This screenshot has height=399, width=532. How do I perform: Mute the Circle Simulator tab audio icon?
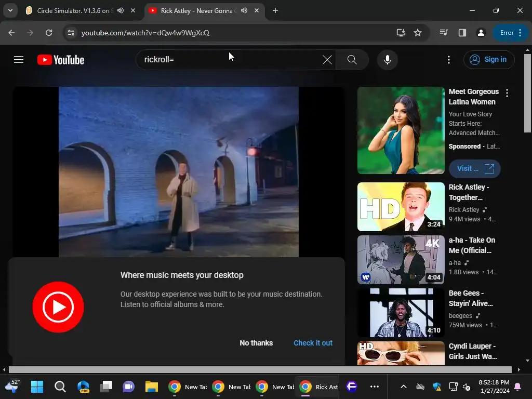[121, 10]
